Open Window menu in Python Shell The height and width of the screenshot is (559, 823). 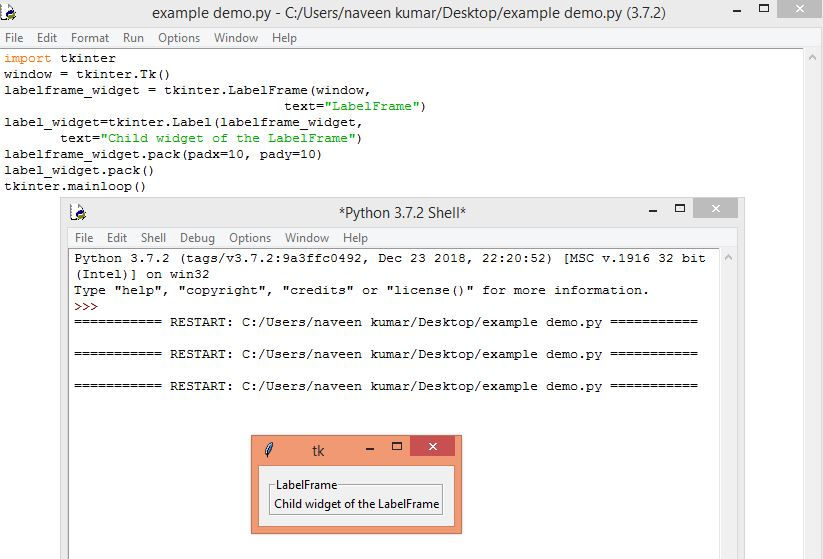pos(307,238)
